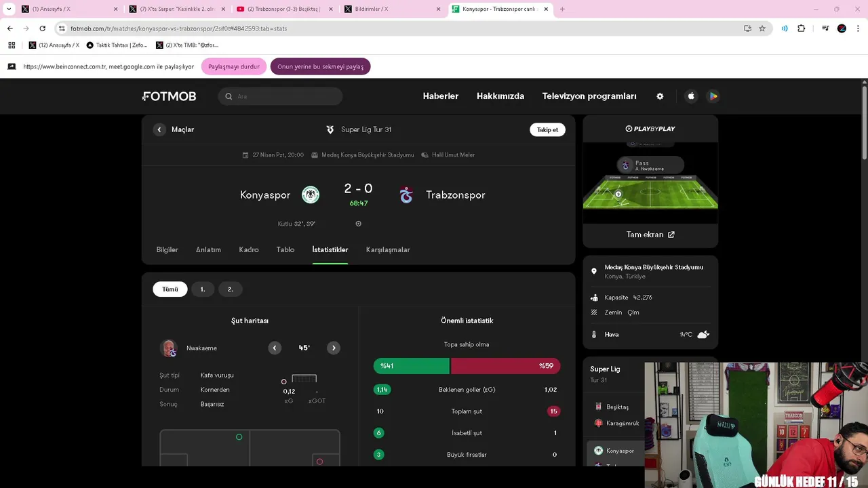
Task: Click Konyaspor row in league table
Action: [x=615, y=451]
